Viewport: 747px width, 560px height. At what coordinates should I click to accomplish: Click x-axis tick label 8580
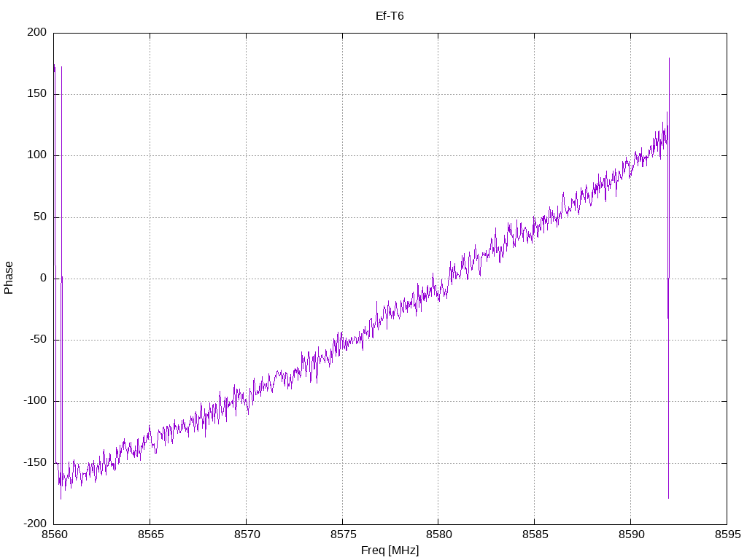tap(438, 534)
